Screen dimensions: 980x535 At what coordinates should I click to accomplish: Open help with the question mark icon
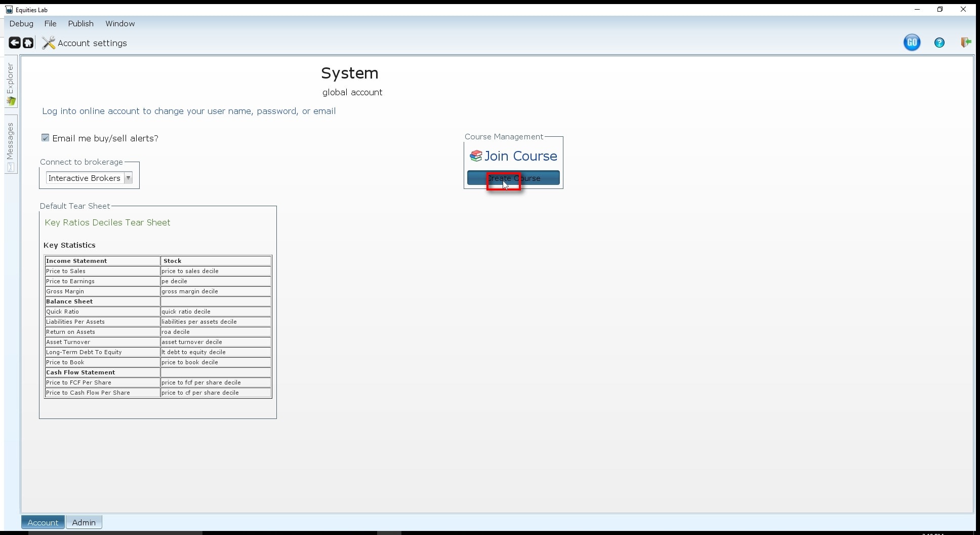939,43
